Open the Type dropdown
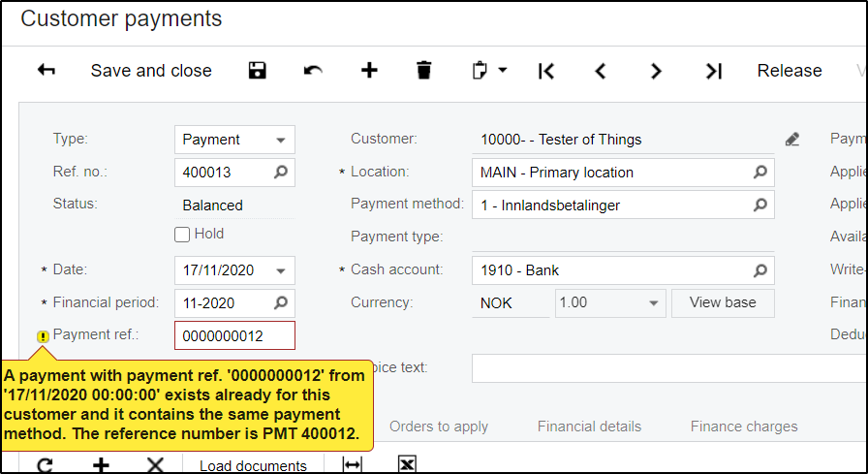Screen dimensions: 868x474 281,140
